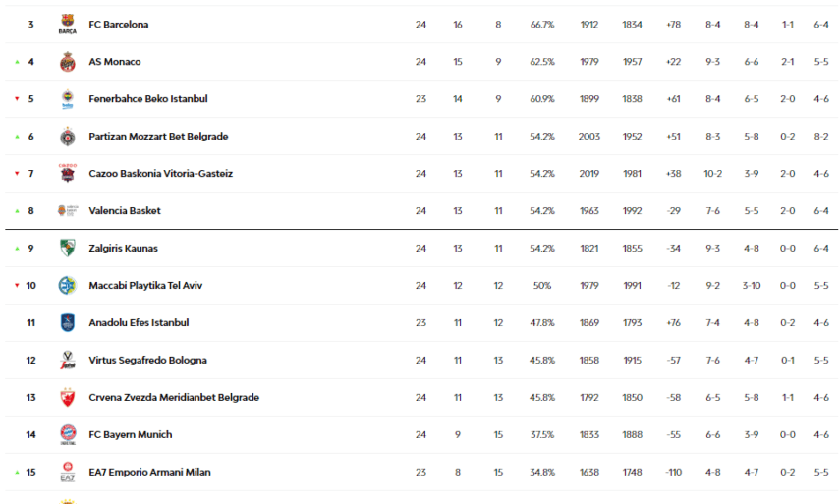Open the Valencia Basket team page
840x504 pixels.
[125, 211]
